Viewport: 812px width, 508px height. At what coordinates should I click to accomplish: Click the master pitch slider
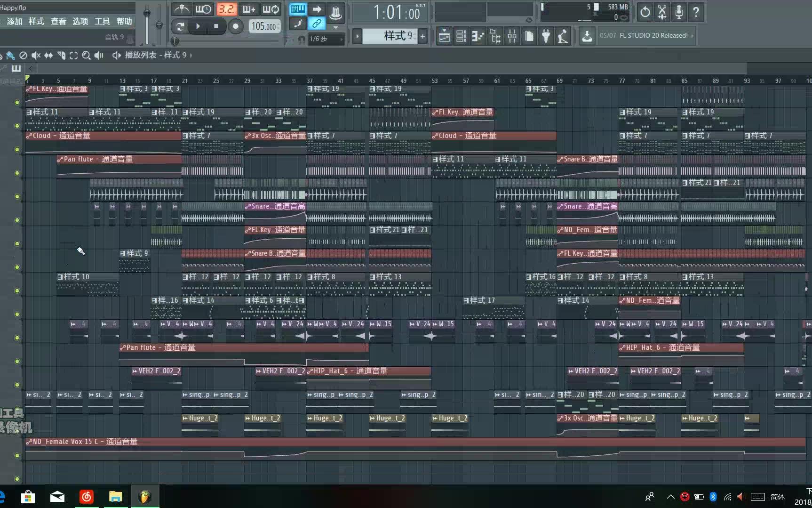point(159,24)
